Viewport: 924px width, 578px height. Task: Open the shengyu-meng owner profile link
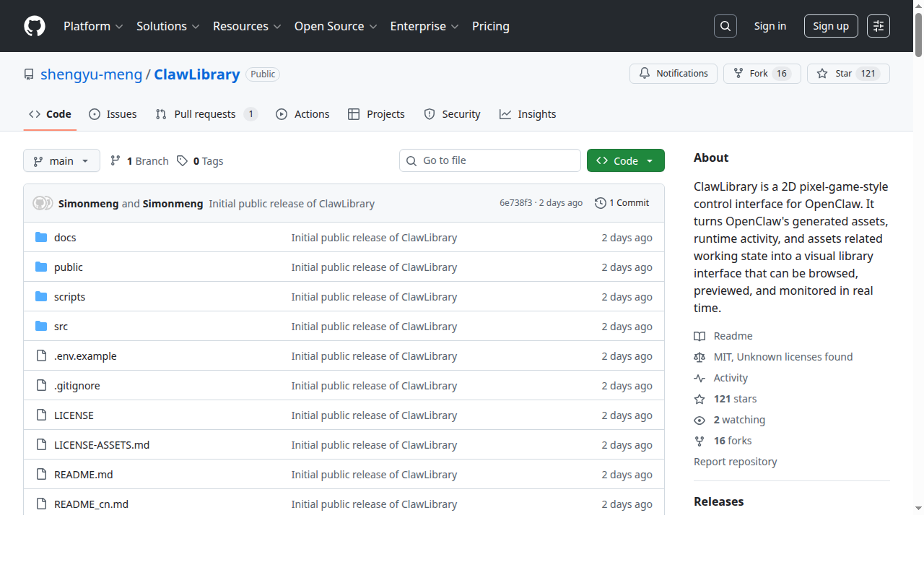click(x=92, y=74)
